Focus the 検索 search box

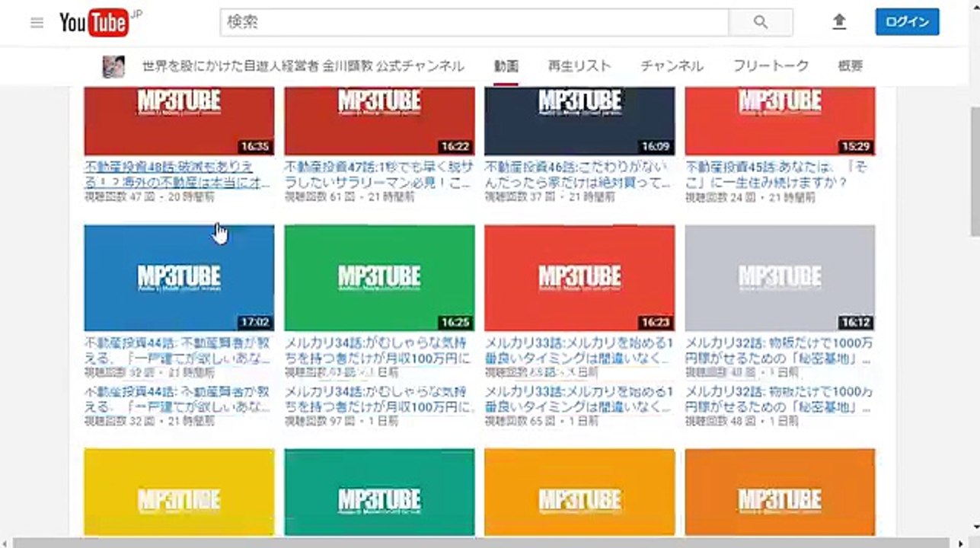[x=474, y=23]
